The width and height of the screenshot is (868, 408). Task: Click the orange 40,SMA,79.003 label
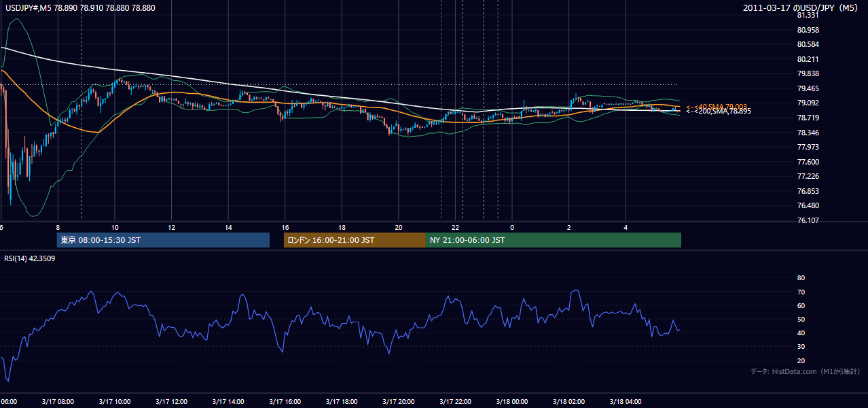(717, 107)
